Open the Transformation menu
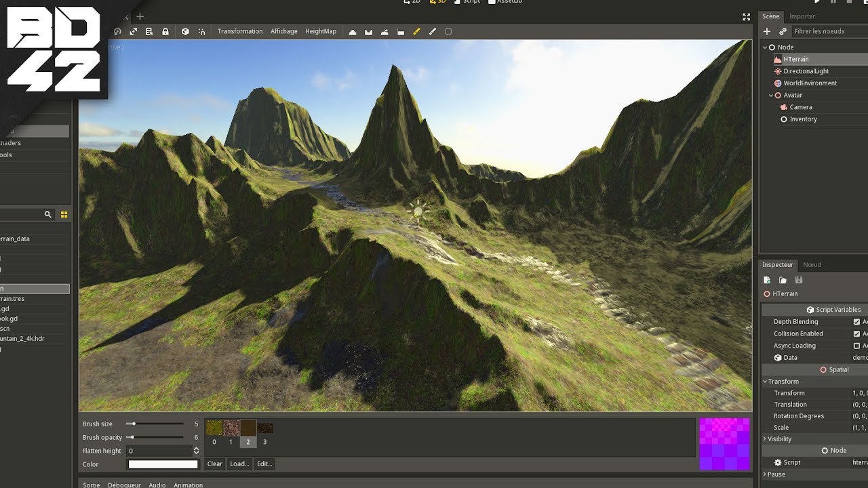This screenshot has height=488, width=868. point(240,31)
